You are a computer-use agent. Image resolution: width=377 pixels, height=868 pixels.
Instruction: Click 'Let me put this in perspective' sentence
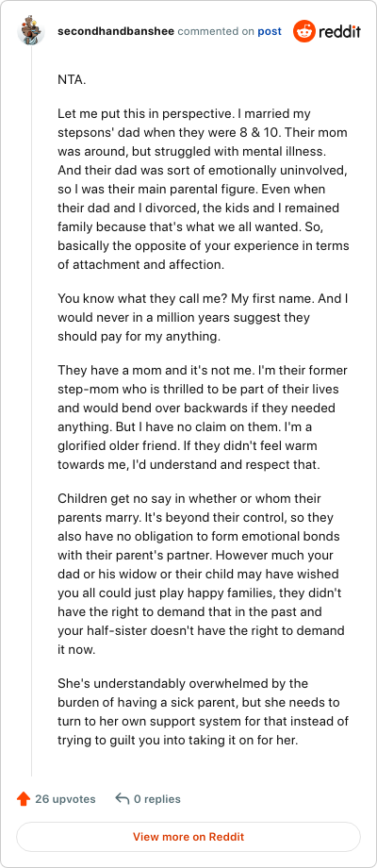coord(145,114)
